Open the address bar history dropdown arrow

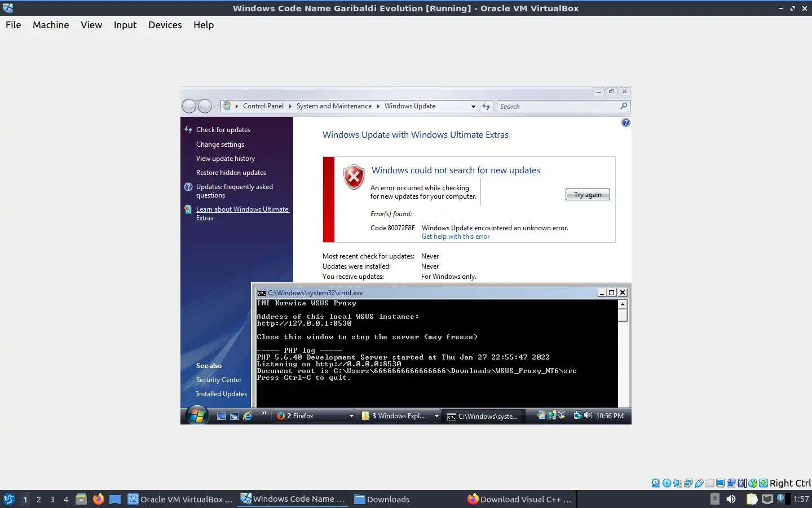473,106
